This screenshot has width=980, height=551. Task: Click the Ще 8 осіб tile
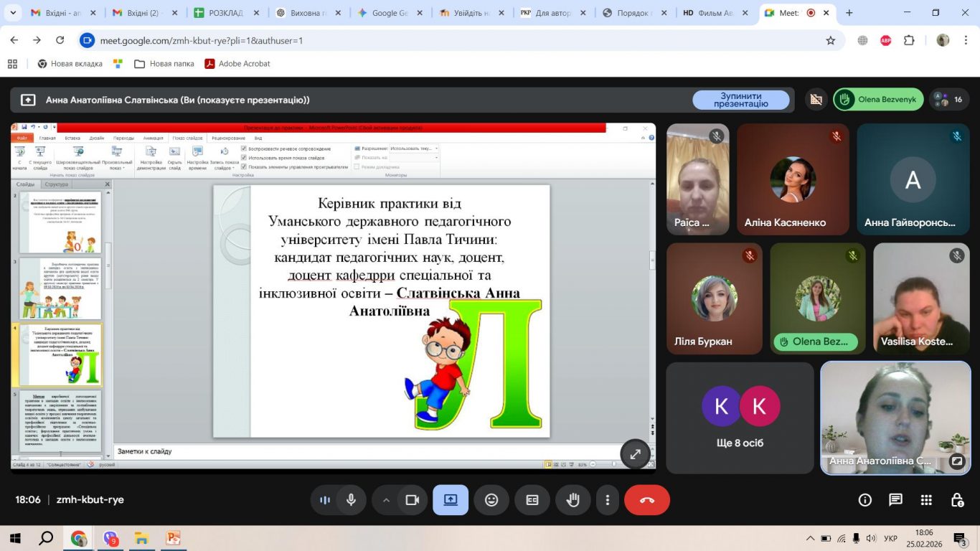click(x=740, y=418)
